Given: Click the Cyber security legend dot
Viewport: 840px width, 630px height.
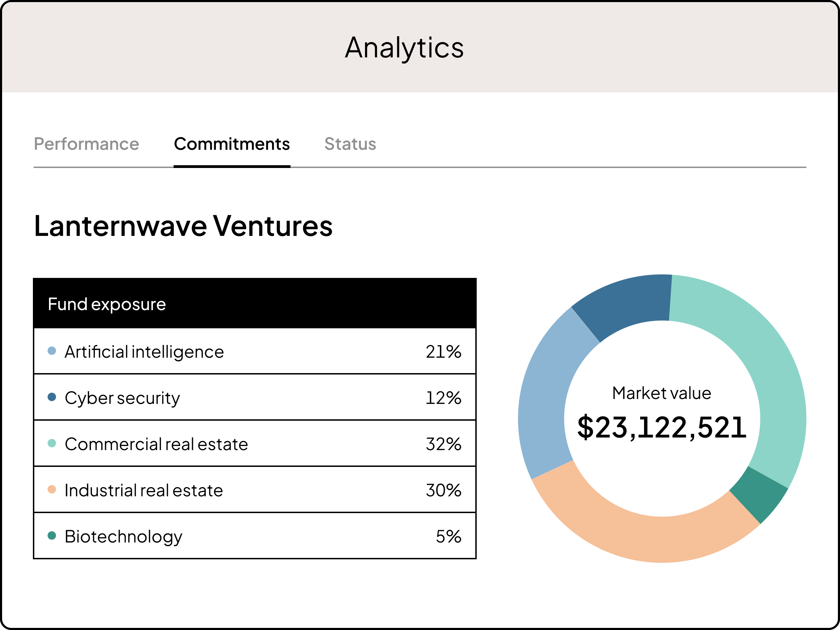Looking at the screenshot, I should click(52, 397).
